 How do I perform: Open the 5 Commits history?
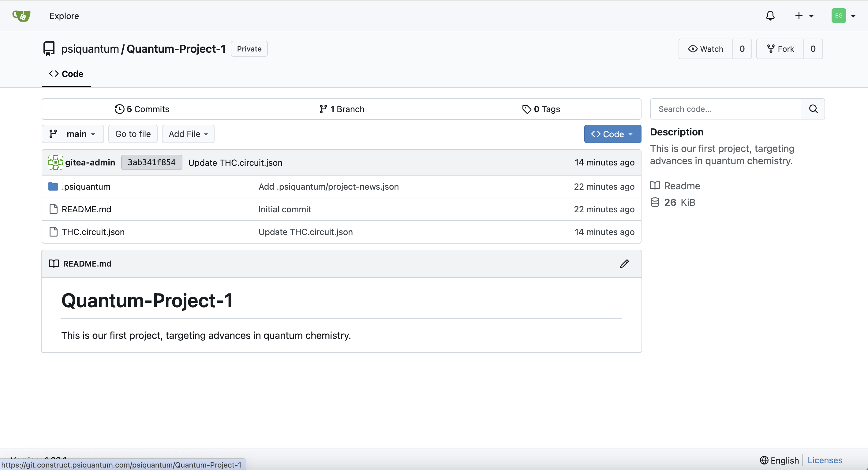141,109
